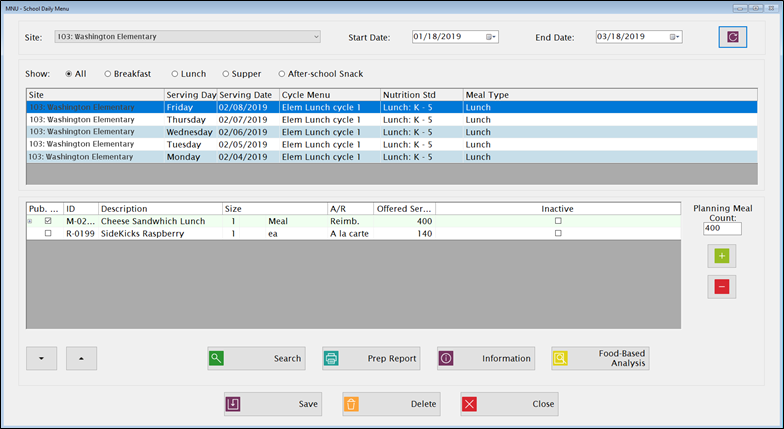
Task: Select the Supper radio button
Action: coord(226,74)
